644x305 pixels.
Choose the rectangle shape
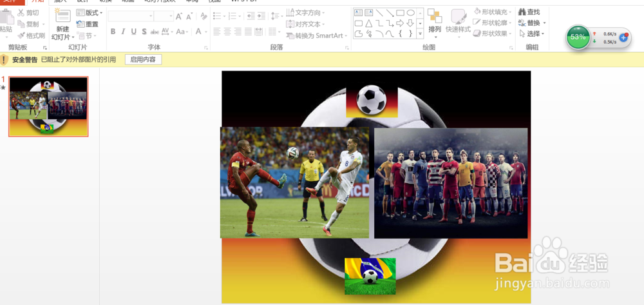tap(400, 13)
